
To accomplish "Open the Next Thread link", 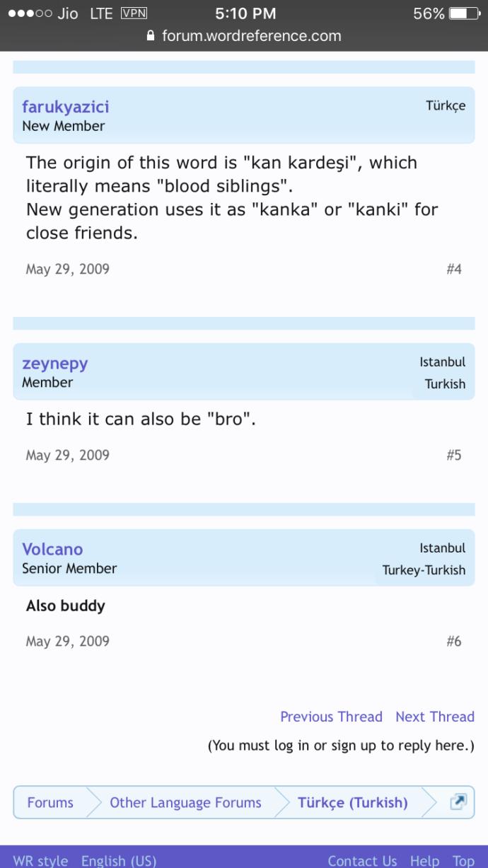I will [x=435, y=717].
